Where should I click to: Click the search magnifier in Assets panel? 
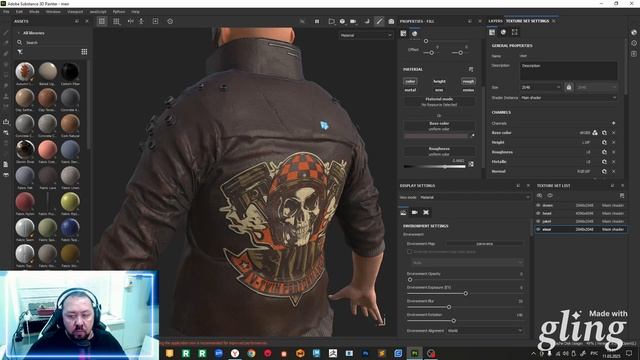pyautogui.click(x=19, y=42)
